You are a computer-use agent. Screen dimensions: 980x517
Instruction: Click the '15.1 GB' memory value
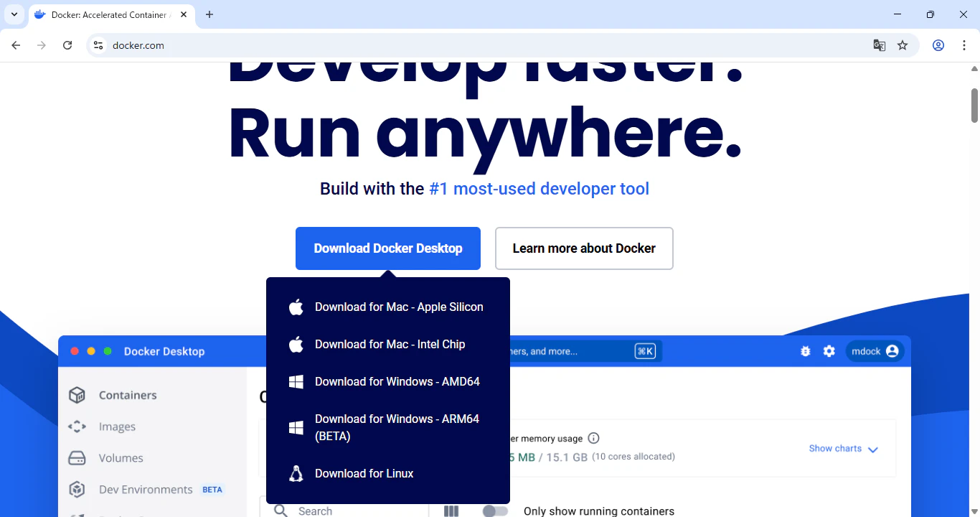click(568, 457)
